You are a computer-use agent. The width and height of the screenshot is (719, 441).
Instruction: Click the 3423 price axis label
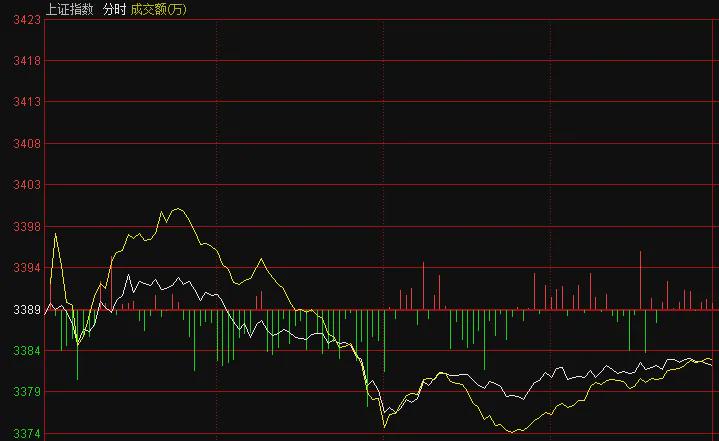(27, 20)
